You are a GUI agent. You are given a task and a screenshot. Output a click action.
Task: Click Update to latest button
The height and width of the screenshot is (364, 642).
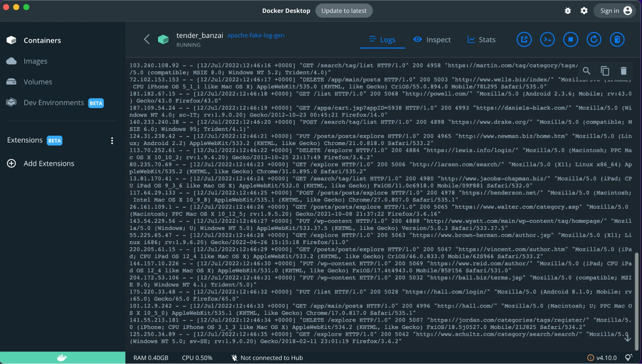pyautogui.click(x=344, y=11)
